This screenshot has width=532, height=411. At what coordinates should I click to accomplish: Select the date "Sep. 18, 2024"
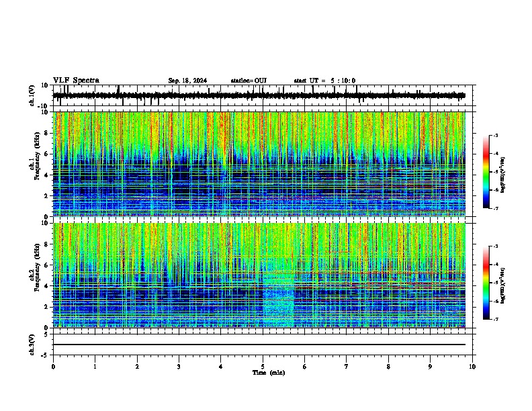pyautogui.click(x=187, y=81)
